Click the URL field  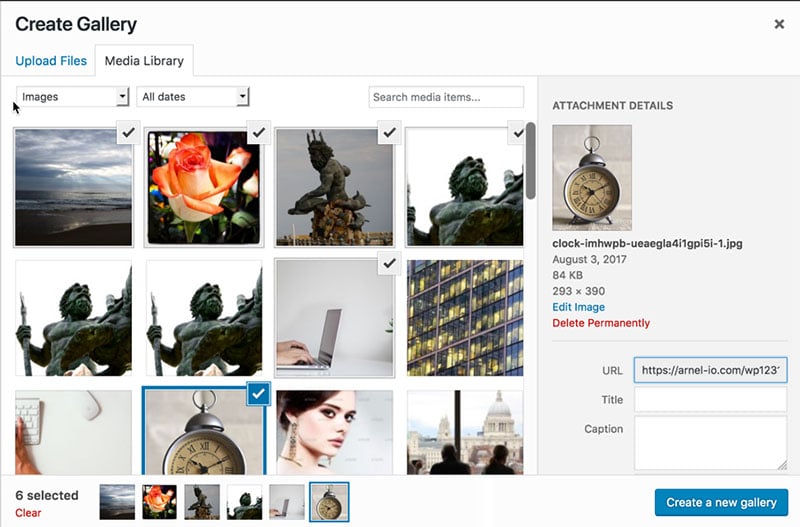click(x=710, y=370)
